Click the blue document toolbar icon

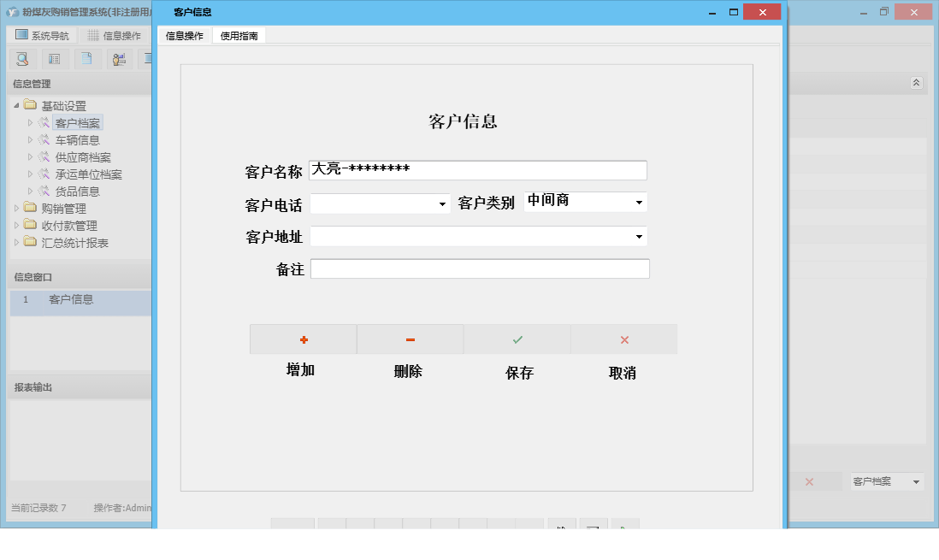[86, 59]
